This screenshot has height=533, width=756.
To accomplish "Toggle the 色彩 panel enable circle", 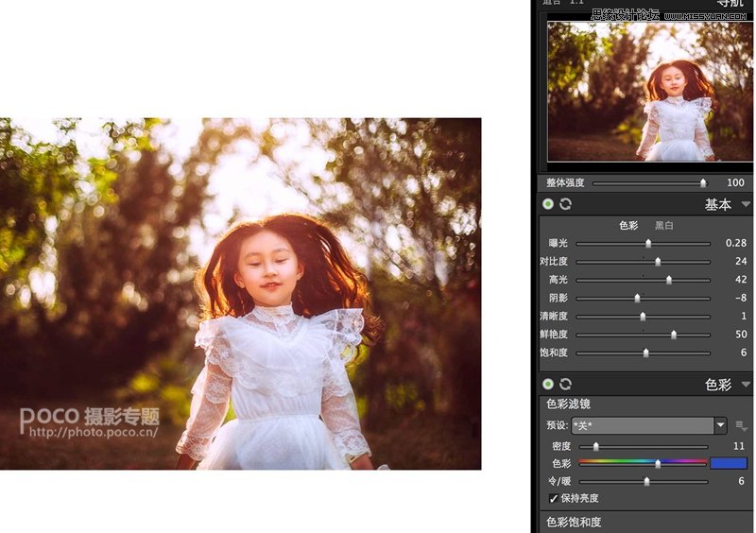I will [x=548, y=384].
